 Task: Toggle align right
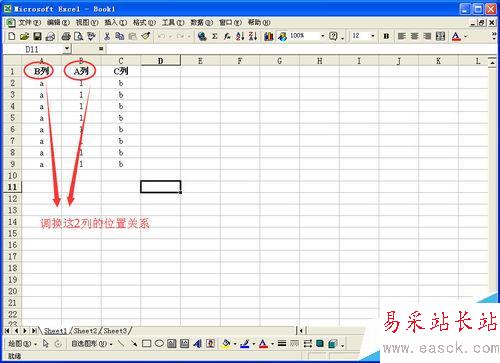coord(427,36)
